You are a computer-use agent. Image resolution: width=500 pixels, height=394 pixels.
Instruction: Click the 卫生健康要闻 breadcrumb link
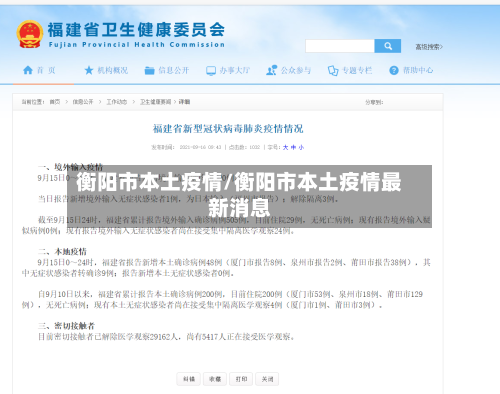[155, 102]
